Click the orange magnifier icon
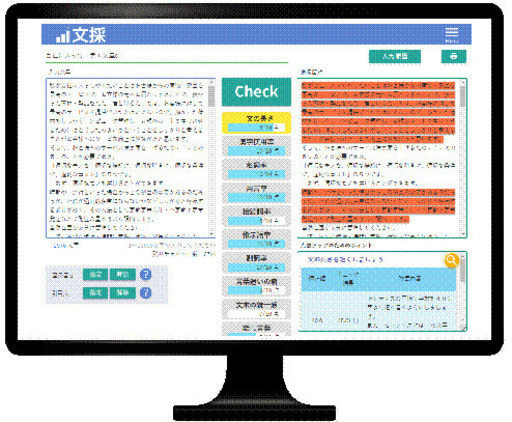Viewport: 512px width, 422px height. pyautogui.click(x=451, y=260)
